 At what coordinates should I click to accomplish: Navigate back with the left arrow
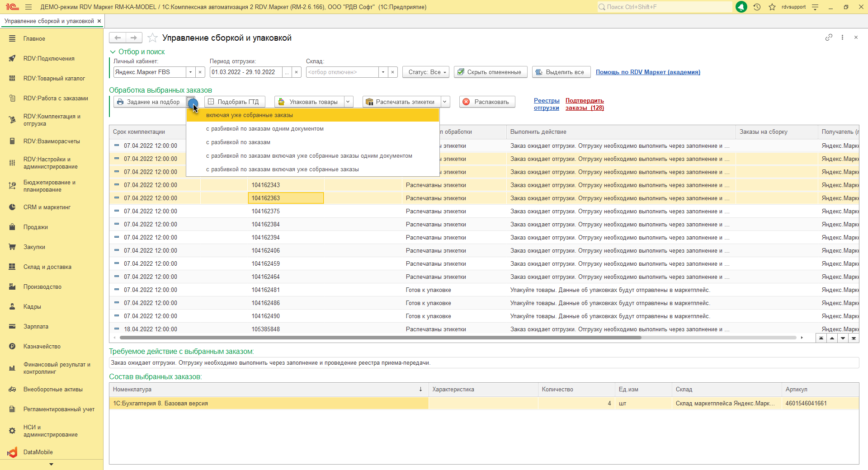(118, 38)
